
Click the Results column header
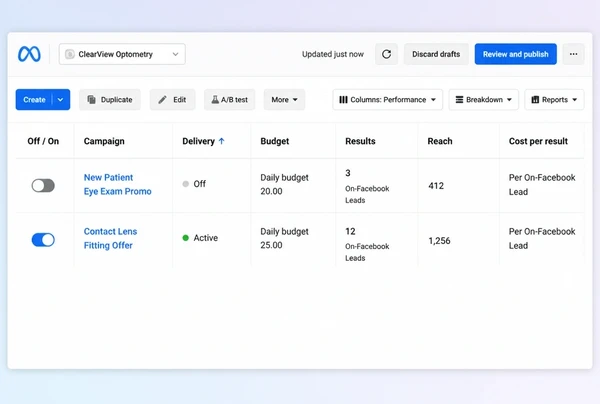360,141
